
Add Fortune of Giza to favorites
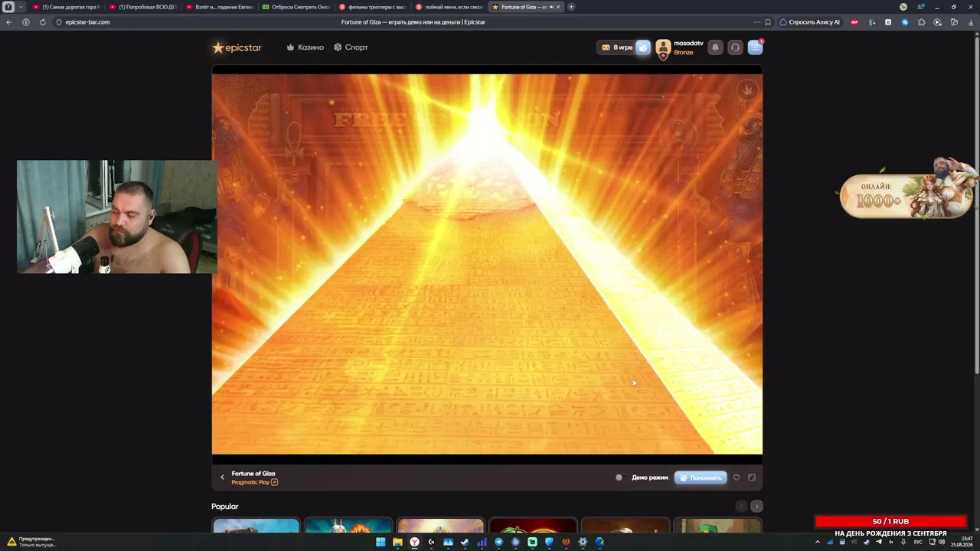click(737, 478)
